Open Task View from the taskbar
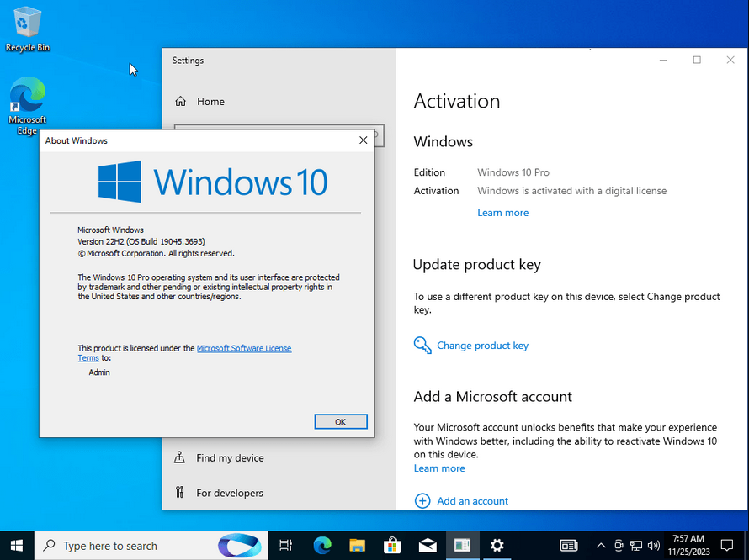This screenshot has width=749, height=560. (285, 545)
